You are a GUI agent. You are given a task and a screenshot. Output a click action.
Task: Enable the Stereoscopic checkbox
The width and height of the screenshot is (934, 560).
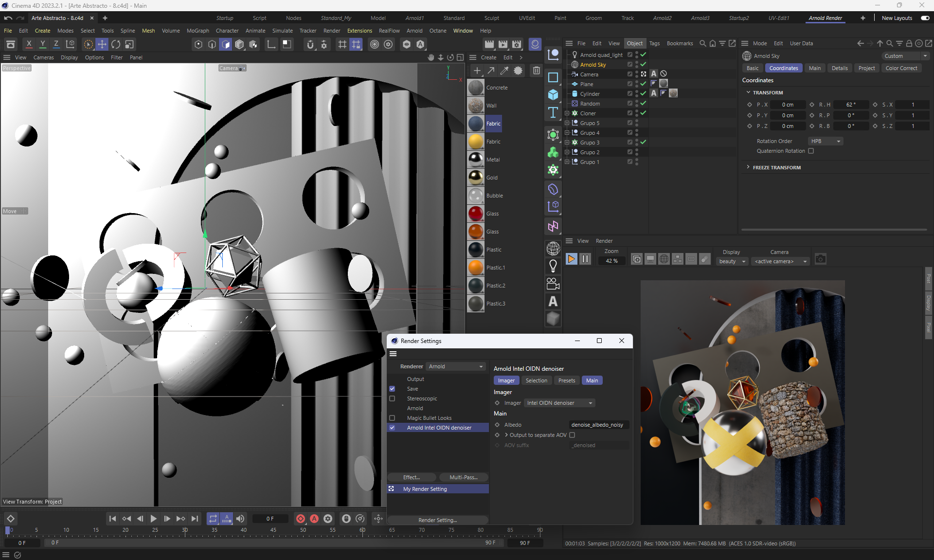pyautogui.click(x=392, y=398)
